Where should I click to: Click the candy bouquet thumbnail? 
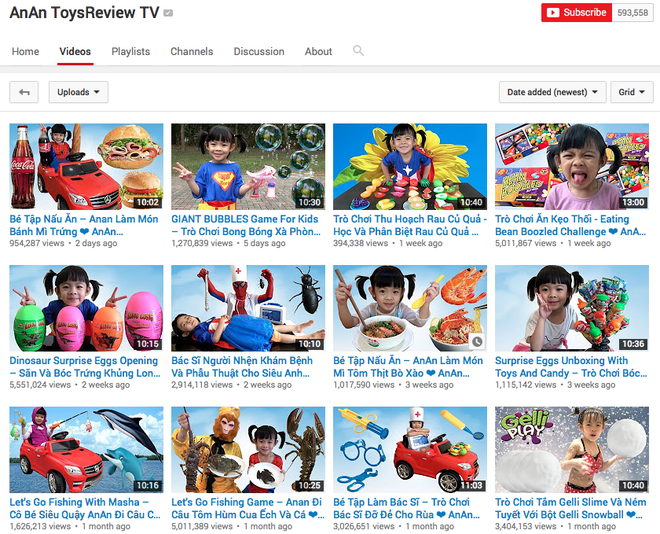coord(572,308)
